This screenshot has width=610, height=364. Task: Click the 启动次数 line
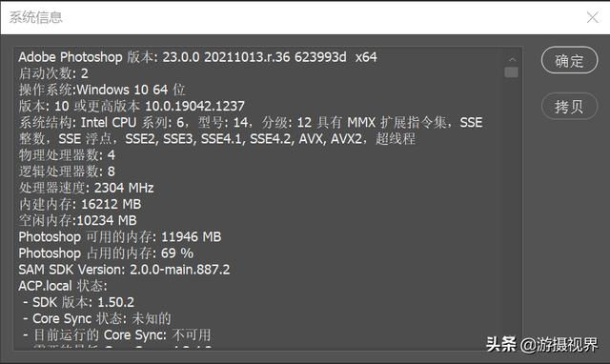53,73
